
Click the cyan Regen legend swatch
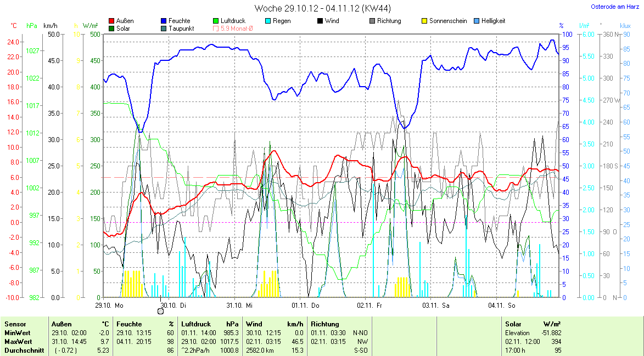click(268, 21)
